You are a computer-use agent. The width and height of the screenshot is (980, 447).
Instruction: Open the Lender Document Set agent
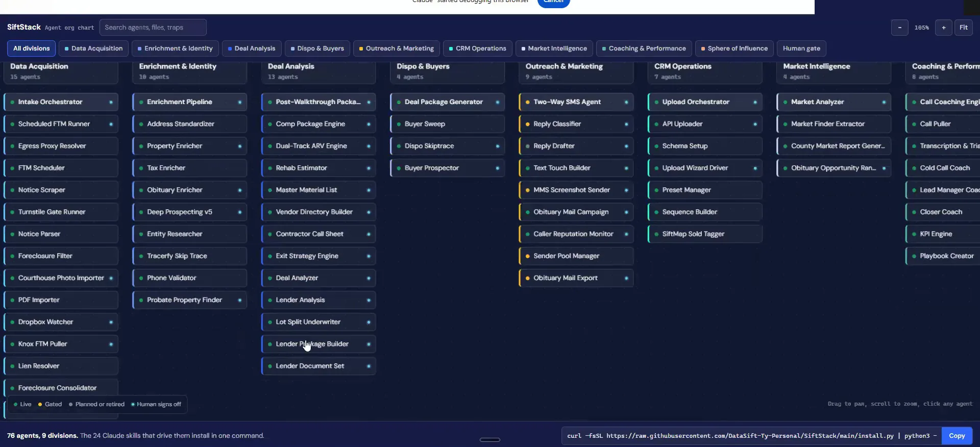pyautogui.click(x=319, y=366)
